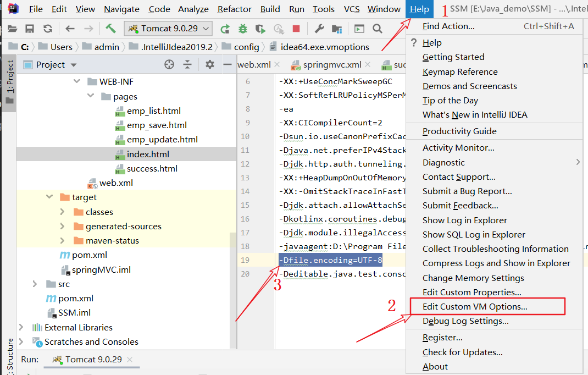588x375 pixels.
Task: Click the config breadcrumb folder
Action: point(240,47)
